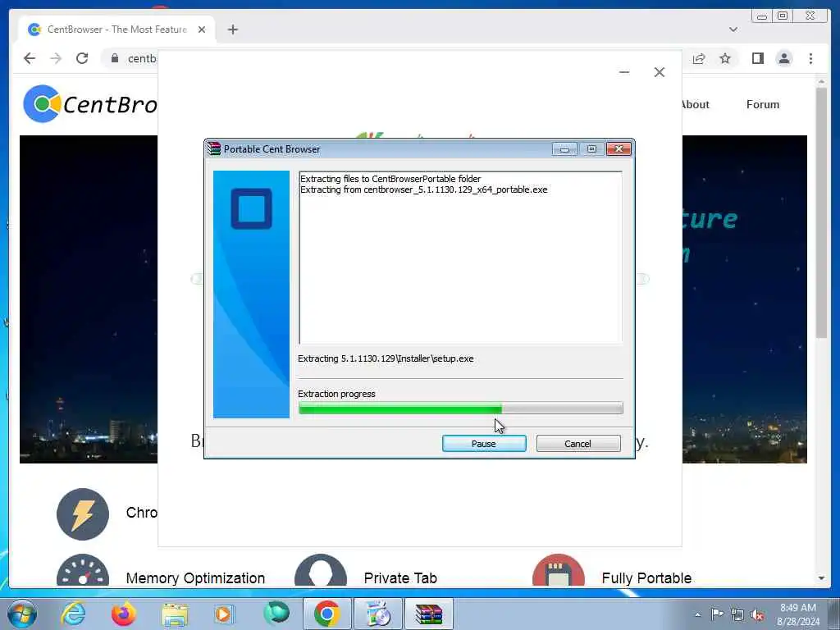Viewport: 840px width, 630px height.
Task: Open the green sphere app in taskbar
Action: [x=276, y=614]
